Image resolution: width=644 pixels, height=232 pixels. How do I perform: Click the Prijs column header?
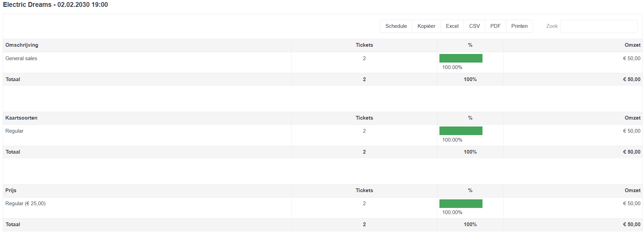11,190
